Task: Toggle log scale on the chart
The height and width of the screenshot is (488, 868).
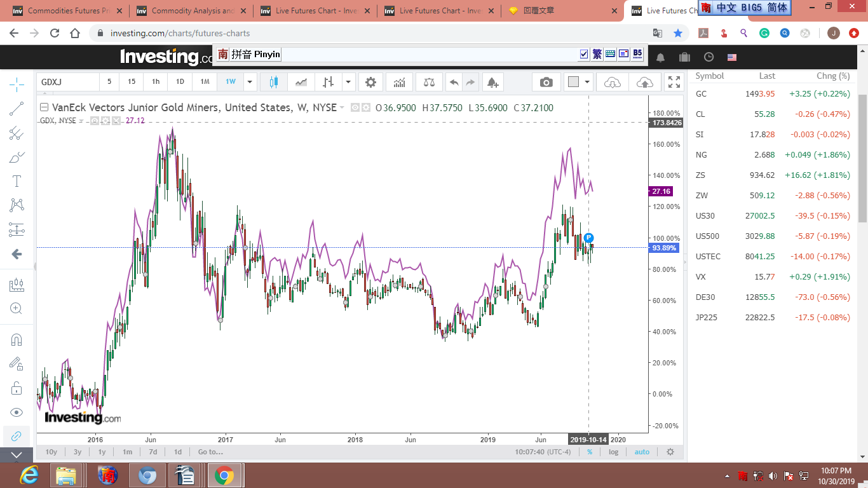Action: point(613,452)
